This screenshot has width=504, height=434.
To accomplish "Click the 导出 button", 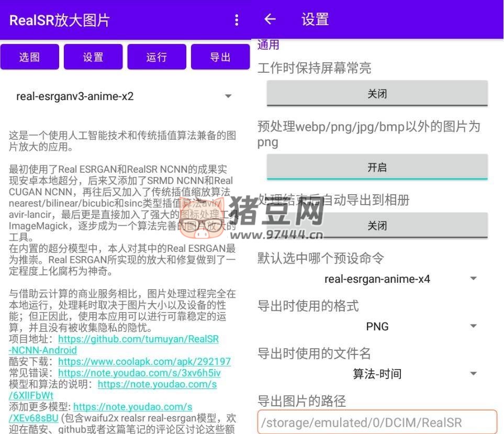I will (x=220, y=57).
